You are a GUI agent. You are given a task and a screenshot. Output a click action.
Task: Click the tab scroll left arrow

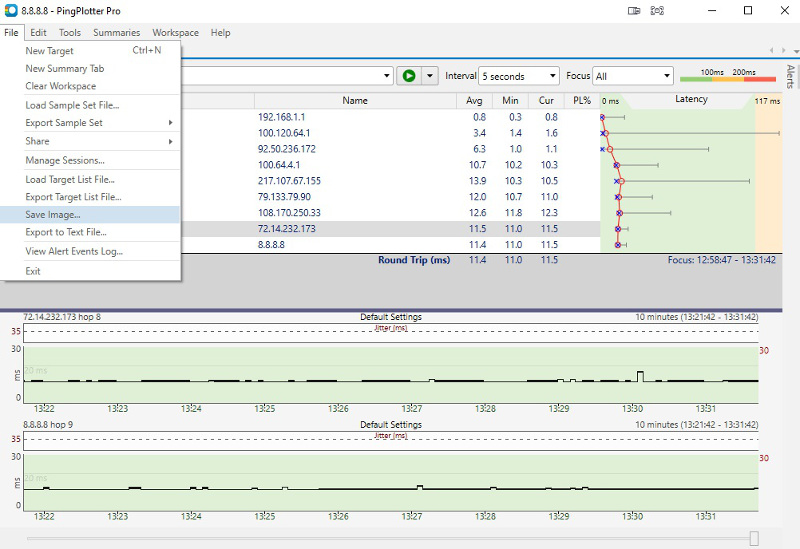[x=771, y=50]
